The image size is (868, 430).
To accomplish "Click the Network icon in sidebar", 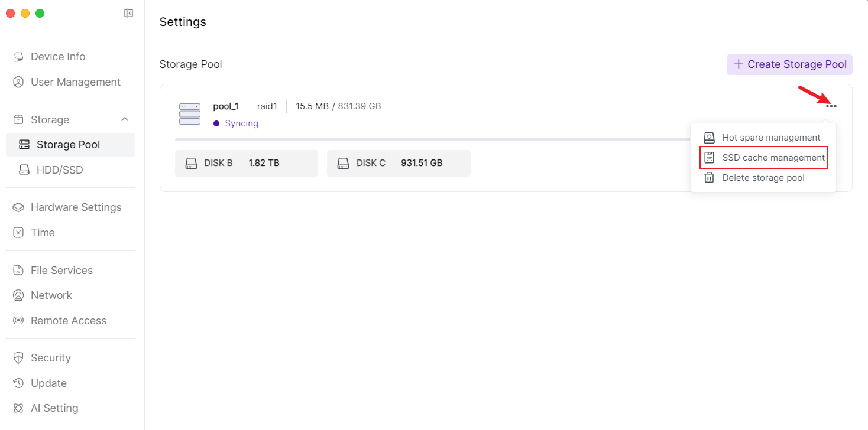I will [19, 295].
